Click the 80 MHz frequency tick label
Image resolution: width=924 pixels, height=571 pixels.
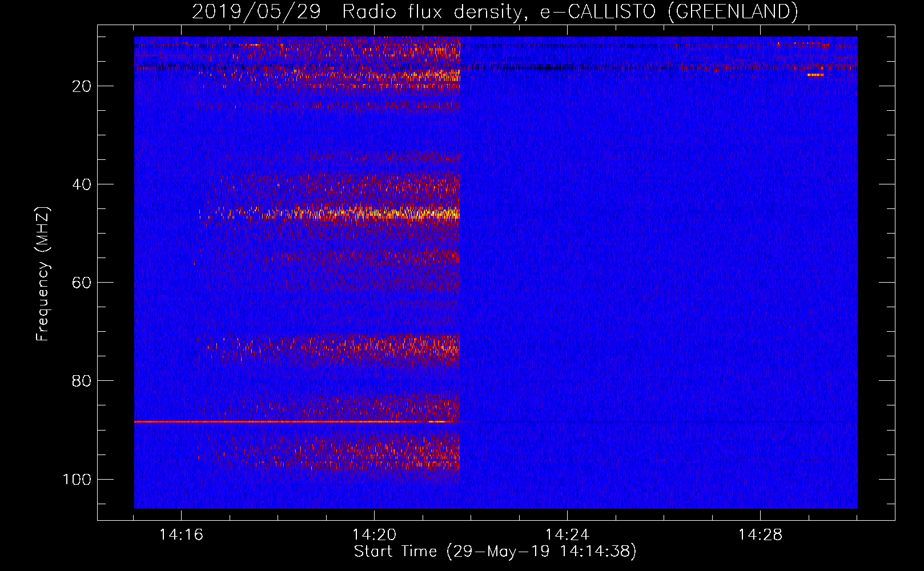point(82,381)
